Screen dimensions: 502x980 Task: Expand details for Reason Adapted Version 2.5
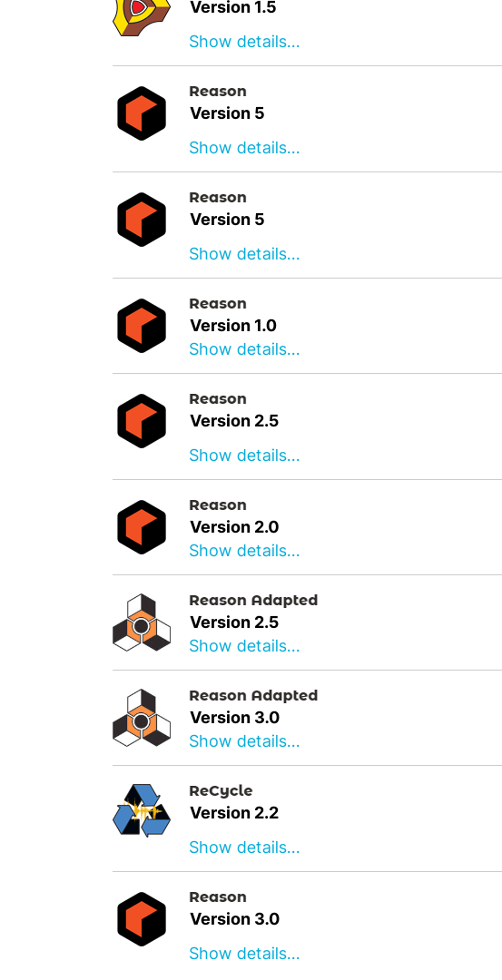tap(244, 646)
